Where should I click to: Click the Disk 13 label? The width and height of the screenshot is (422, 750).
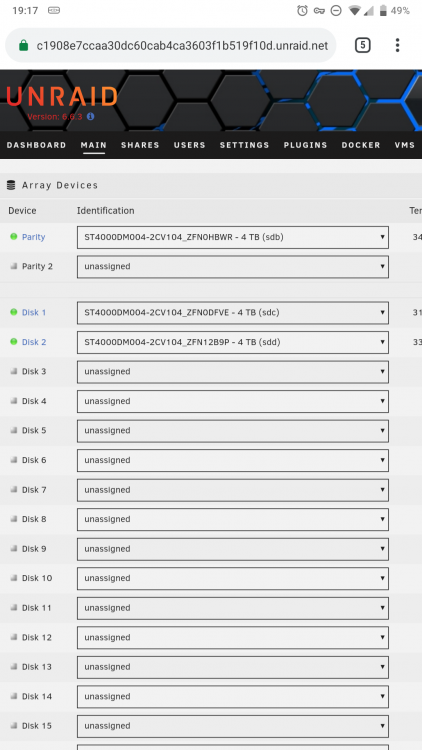coord(37,667)
